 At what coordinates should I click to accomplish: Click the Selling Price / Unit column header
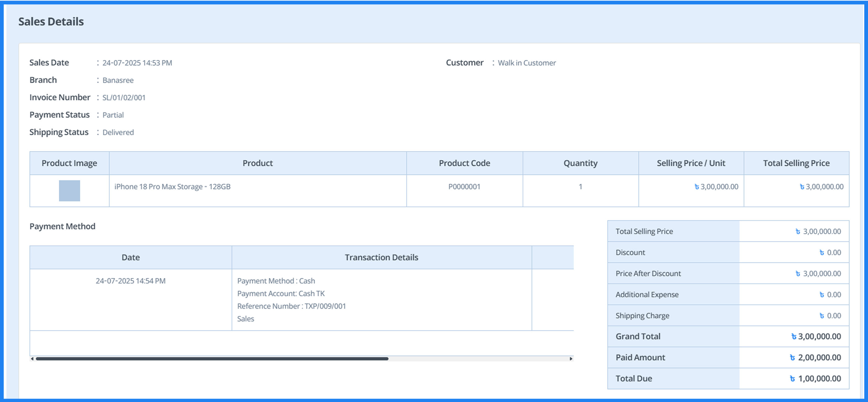[690, 163]
